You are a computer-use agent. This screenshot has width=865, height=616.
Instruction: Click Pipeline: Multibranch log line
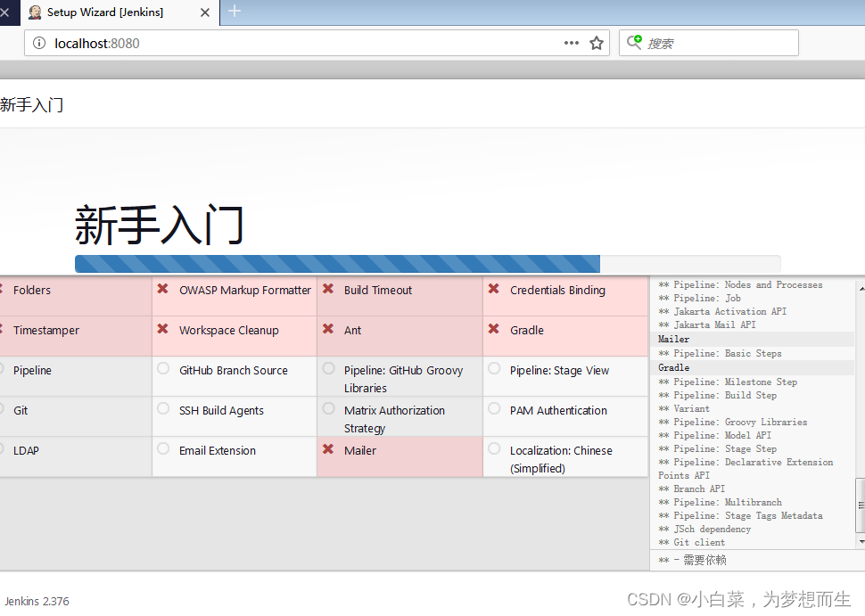[x=720, y=503]
